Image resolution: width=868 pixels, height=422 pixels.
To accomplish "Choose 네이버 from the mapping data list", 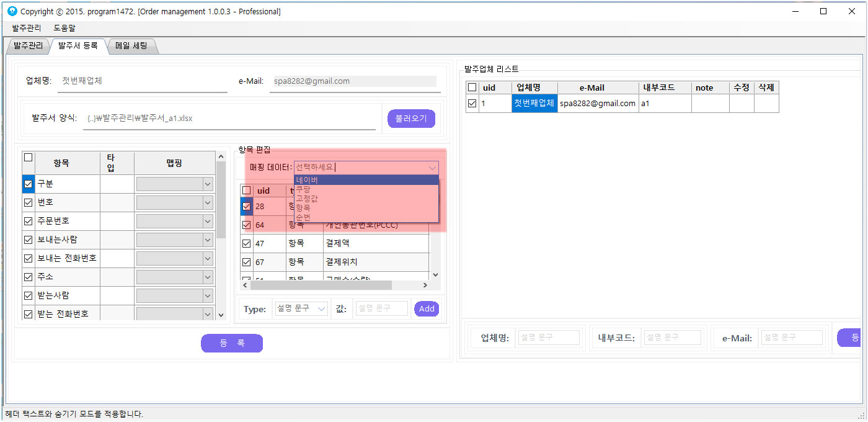I will tap(366, 180).
